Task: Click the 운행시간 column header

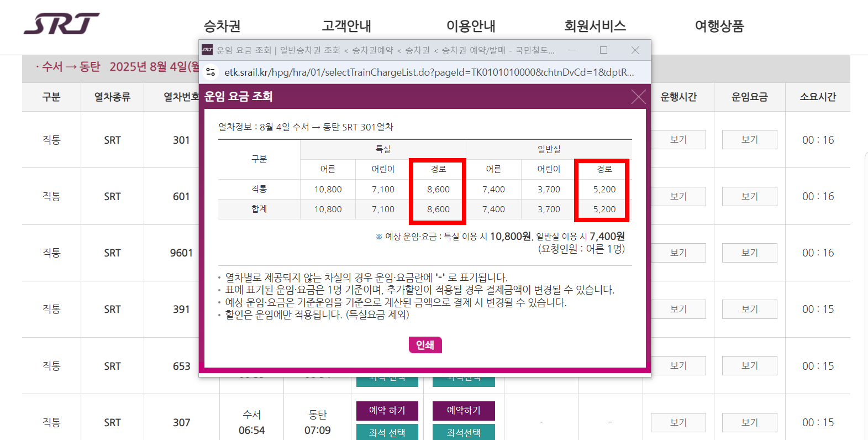Action: click(678, 97)
